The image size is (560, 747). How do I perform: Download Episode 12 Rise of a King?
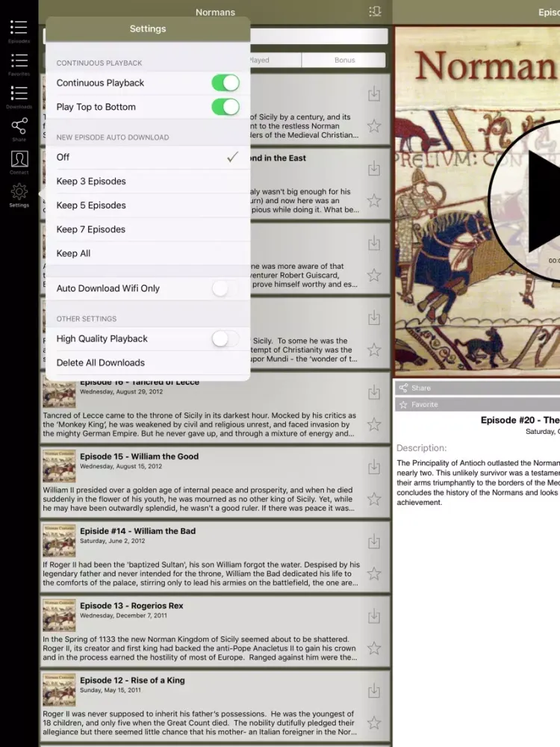[x=374, y=690]
